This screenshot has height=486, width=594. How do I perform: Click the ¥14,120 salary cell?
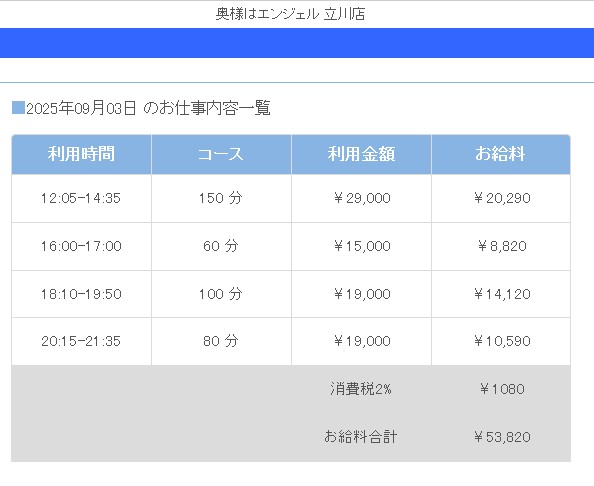pyautogui.click(x=501, y=294)
